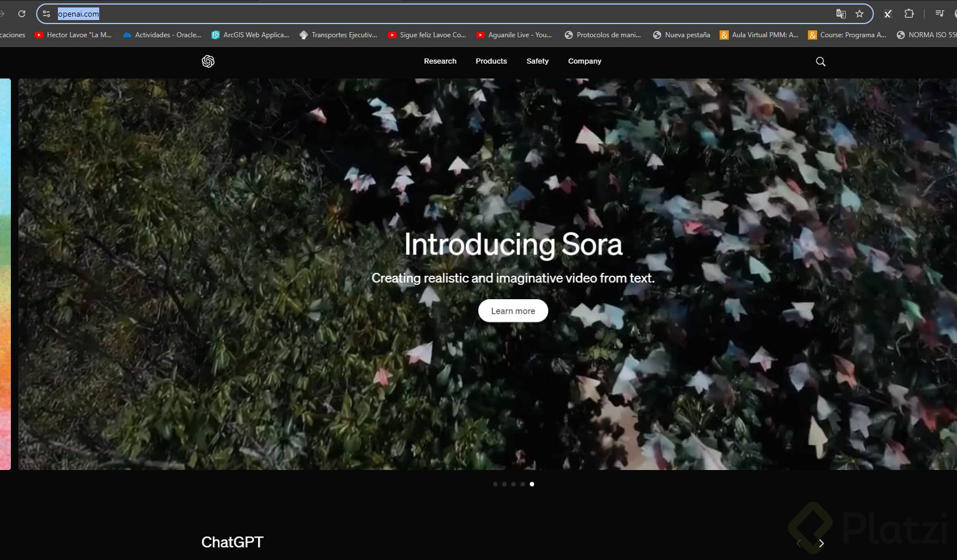Open the Protocolos de mani... bookmark

[x=603, y=35]
